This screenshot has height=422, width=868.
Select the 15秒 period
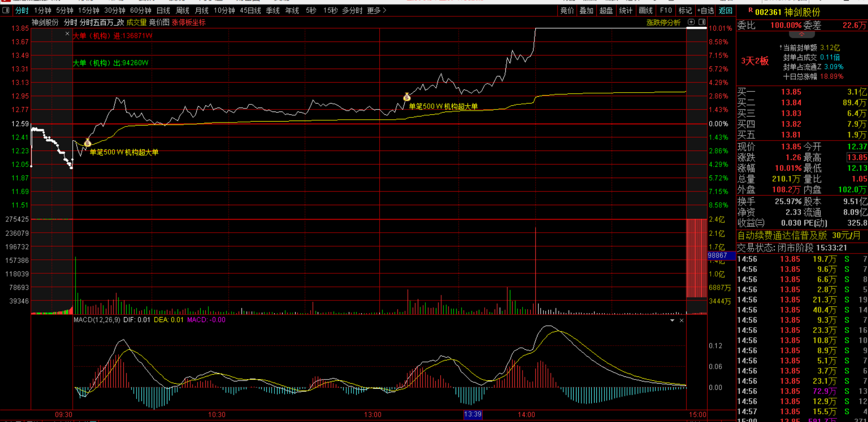click(x=330, y=10)
